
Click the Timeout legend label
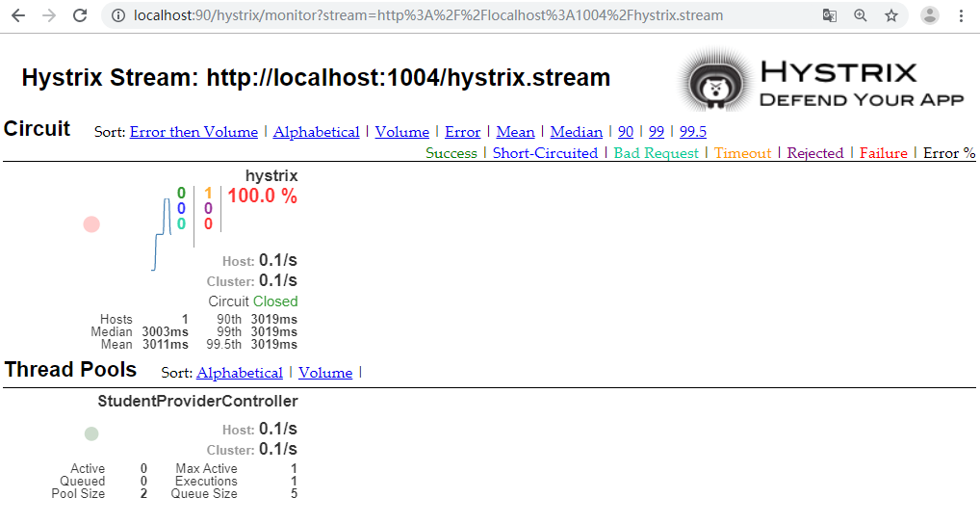pos(743,153)
